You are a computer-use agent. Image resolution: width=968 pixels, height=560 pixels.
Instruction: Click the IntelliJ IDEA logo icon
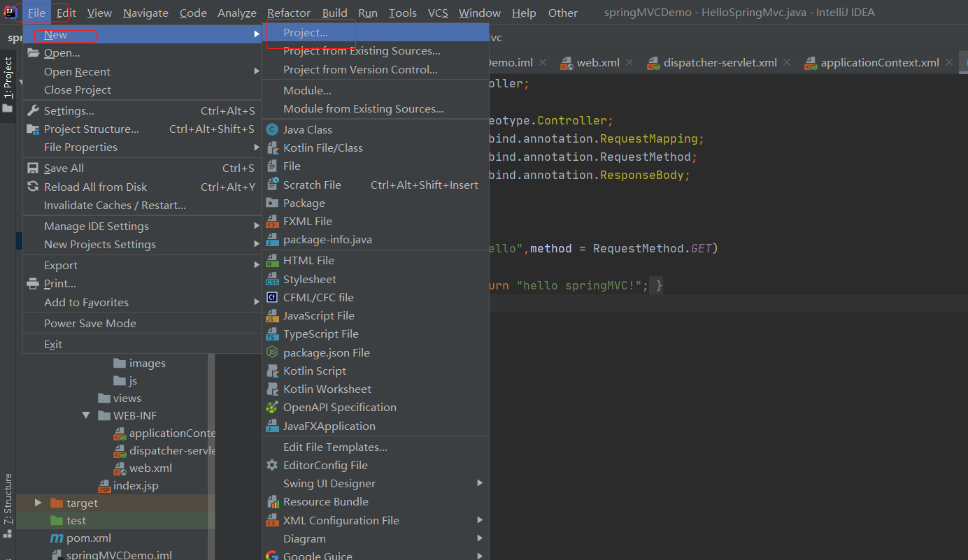(10, 13)
